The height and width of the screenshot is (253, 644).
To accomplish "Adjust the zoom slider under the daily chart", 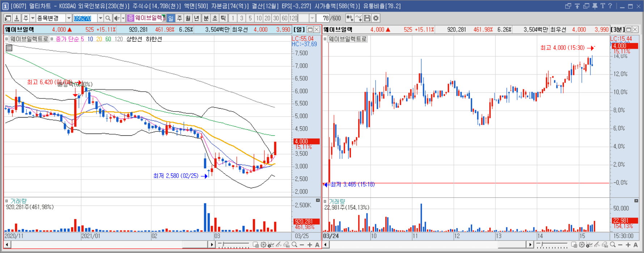I will 234,245.
